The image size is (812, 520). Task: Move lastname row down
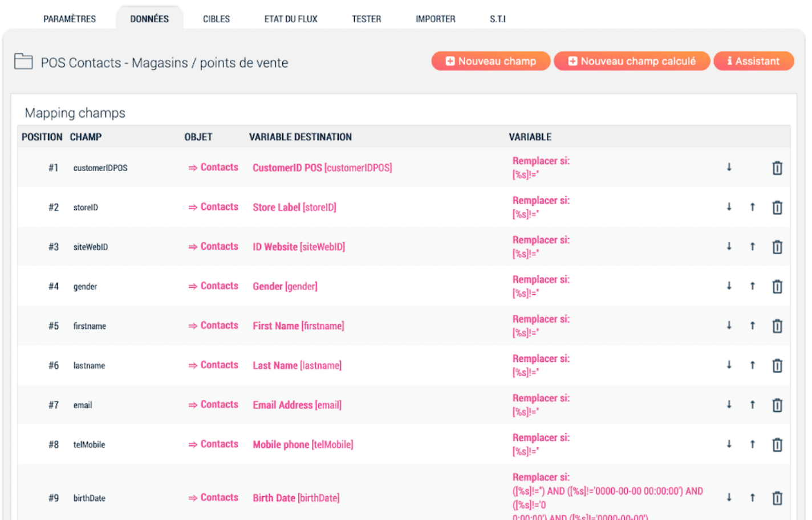[729, 365]
